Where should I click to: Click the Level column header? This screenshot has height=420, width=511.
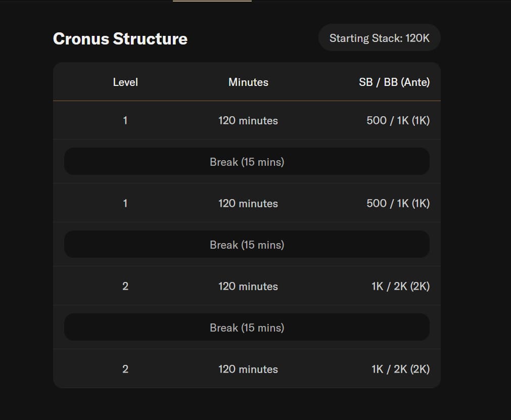125,82
